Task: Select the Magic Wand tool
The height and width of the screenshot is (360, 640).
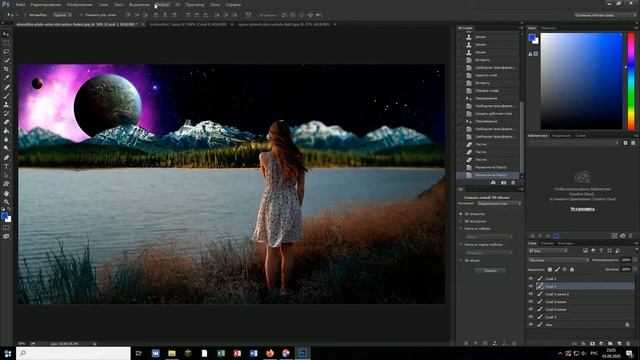Action: 6,60
